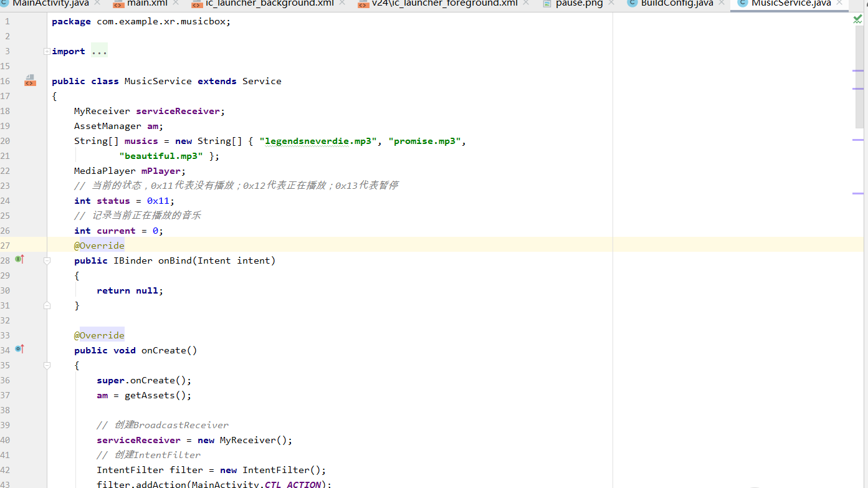
Task: Click the collapsed import ellipsis placeholder
Action: click(99, 51)
